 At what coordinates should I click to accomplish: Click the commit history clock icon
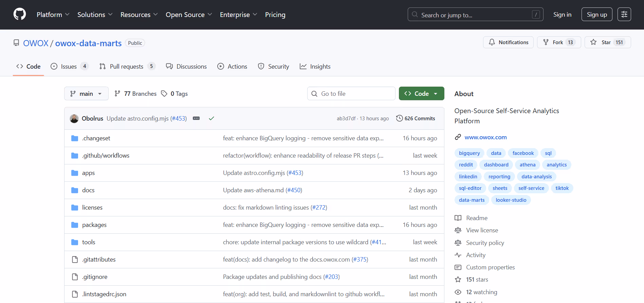[x=399, y=118]
